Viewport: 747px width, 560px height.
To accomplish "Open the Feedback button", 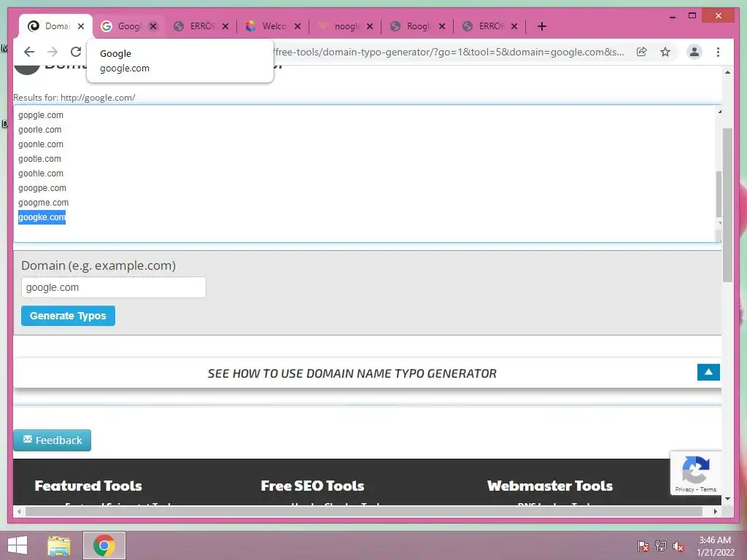I will [53, 440].
